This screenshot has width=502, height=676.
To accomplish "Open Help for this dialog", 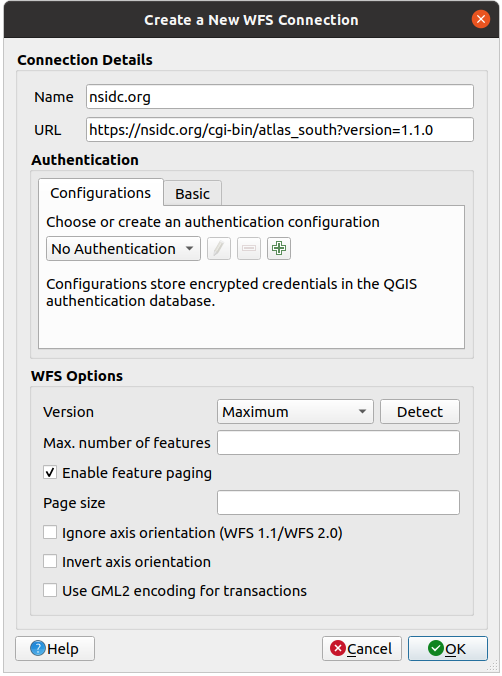I will [55, 648].
